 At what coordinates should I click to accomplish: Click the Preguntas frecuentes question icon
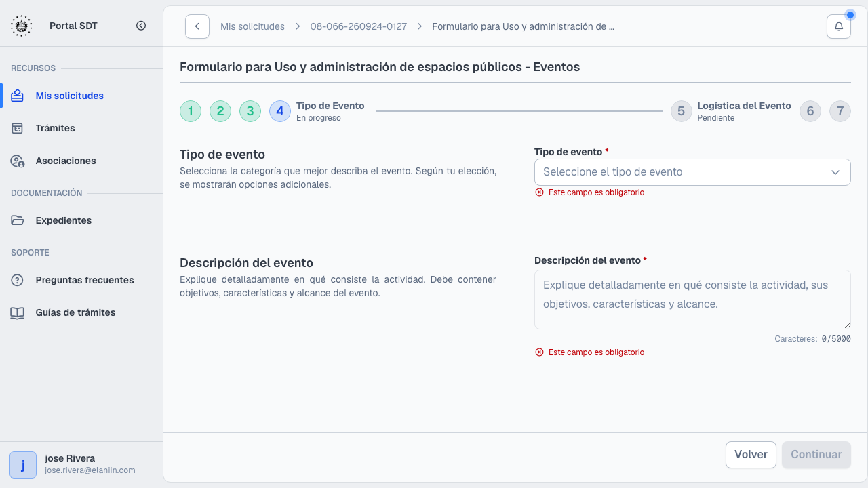point(18,280)
